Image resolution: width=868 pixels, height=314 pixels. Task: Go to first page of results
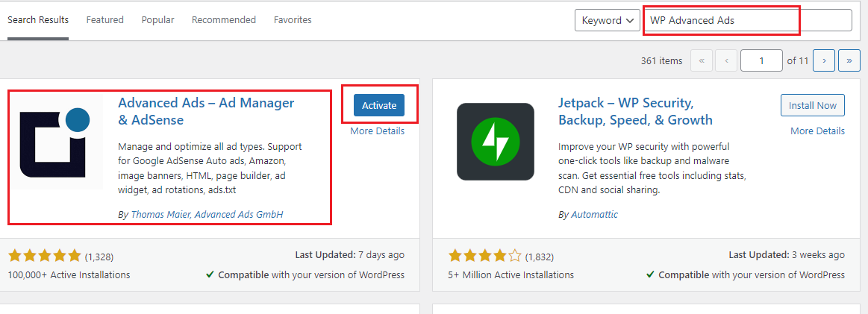pos(702,61)
